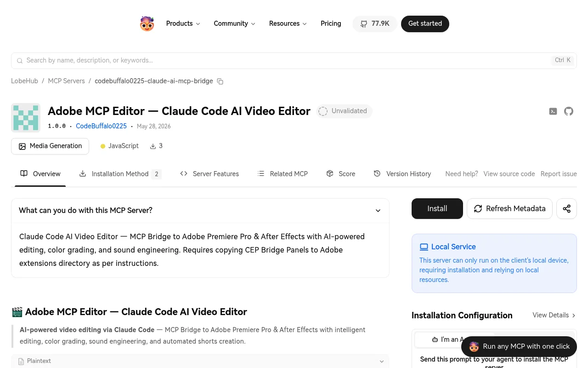Click View source code link
This screenshot has width=588, height=368.
pos(509,174)
